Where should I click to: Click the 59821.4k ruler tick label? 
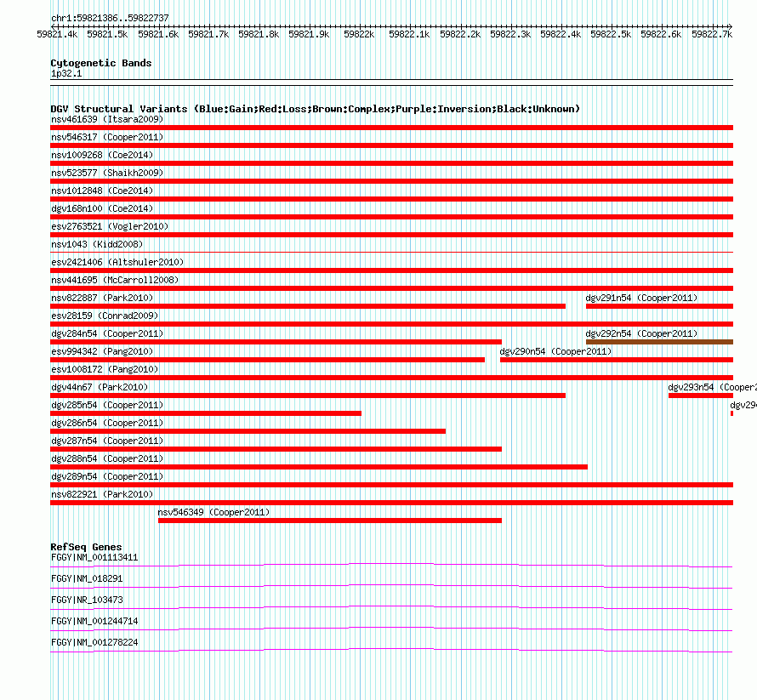58,34
